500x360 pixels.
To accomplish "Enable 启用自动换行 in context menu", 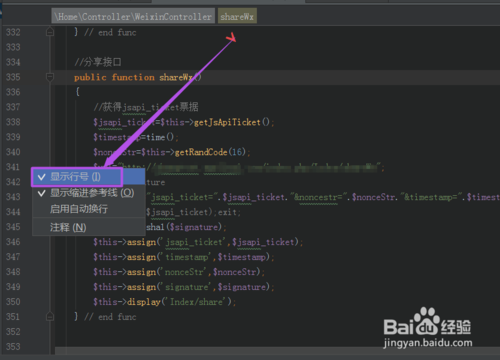I will (x=89, y=209).
